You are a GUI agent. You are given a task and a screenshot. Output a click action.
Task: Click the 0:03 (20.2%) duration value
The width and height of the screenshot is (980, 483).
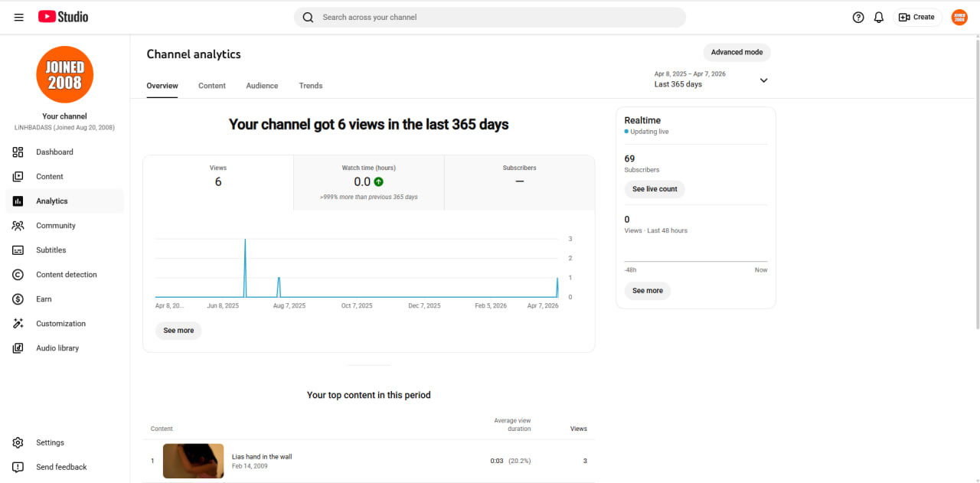point(511,461)
